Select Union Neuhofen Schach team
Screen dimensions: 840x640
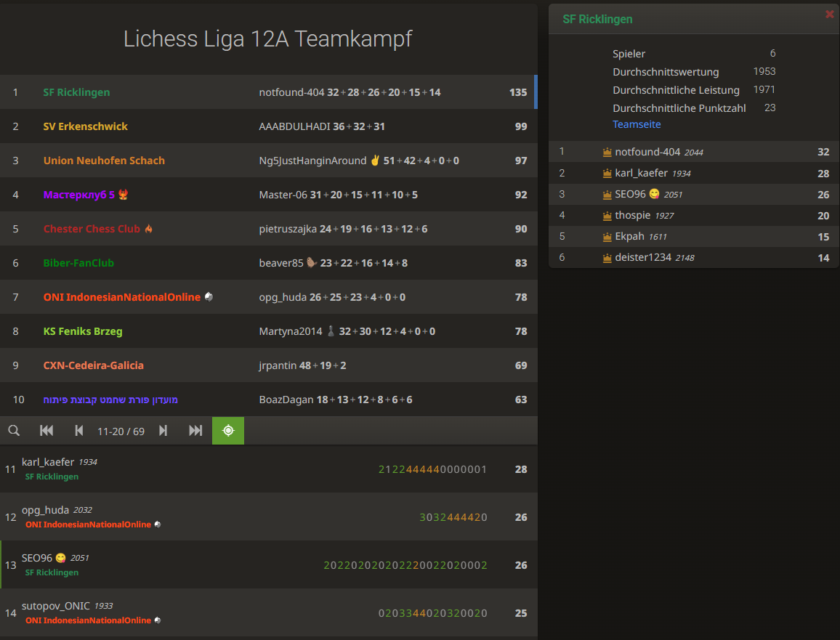(x=104, y=161)
